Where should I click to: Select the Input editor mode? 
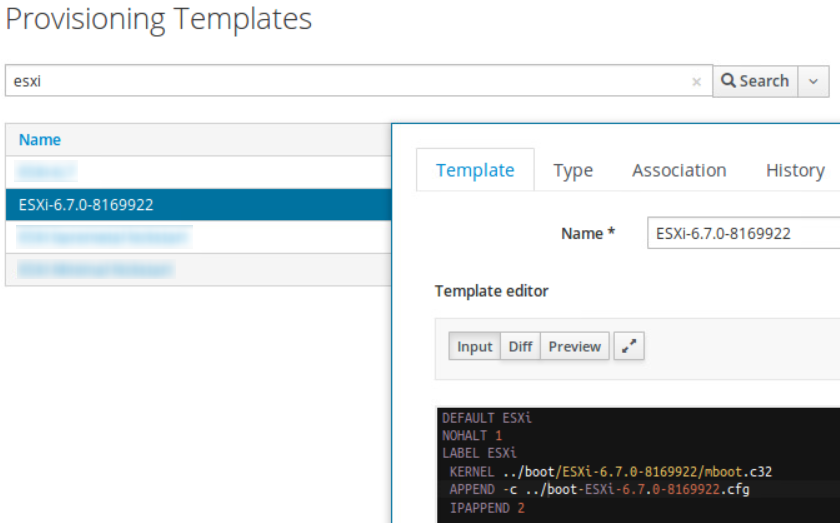(x=475, y=346)
